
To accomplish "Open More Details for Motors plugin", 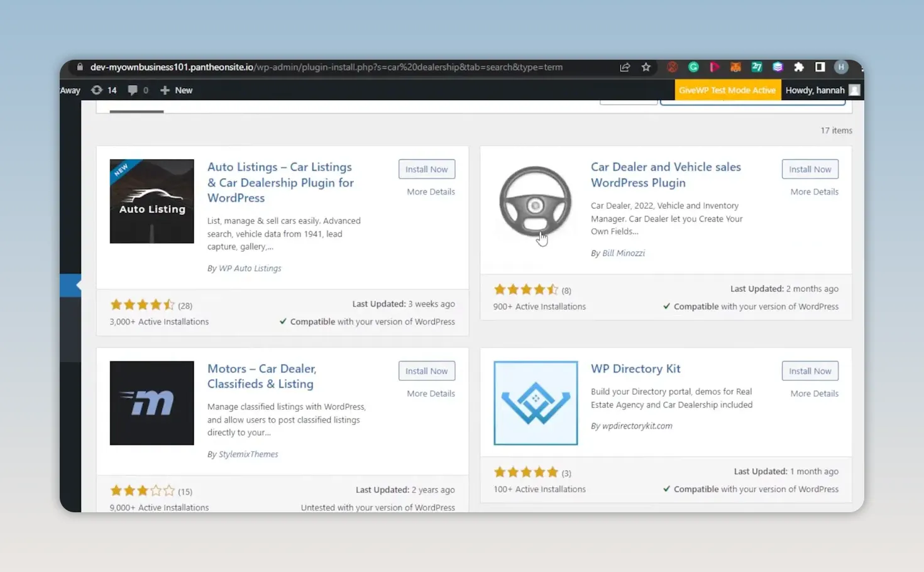I will click(x=431, y=393).
